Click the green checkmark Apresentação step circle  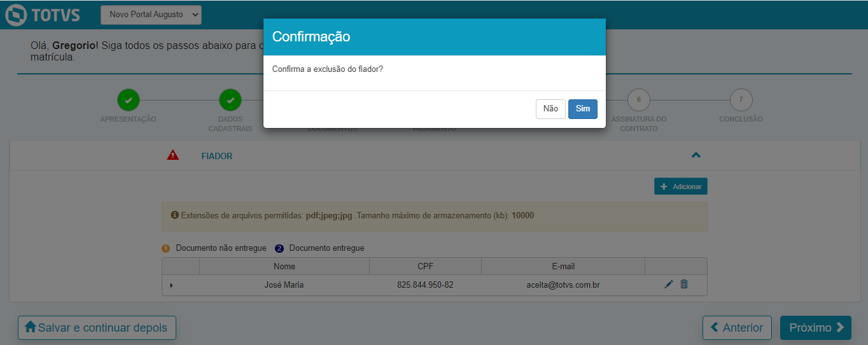tap(129, 100)
